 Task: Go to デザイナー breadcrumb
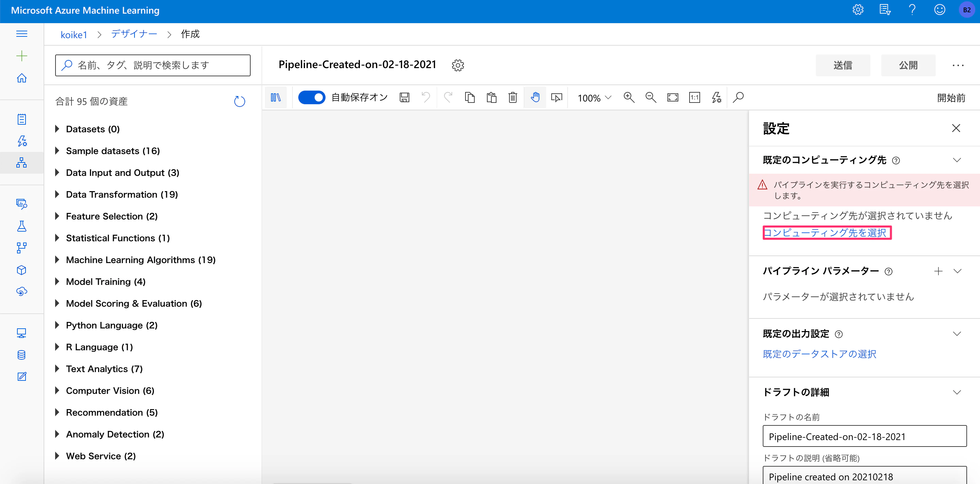point(134,34)
